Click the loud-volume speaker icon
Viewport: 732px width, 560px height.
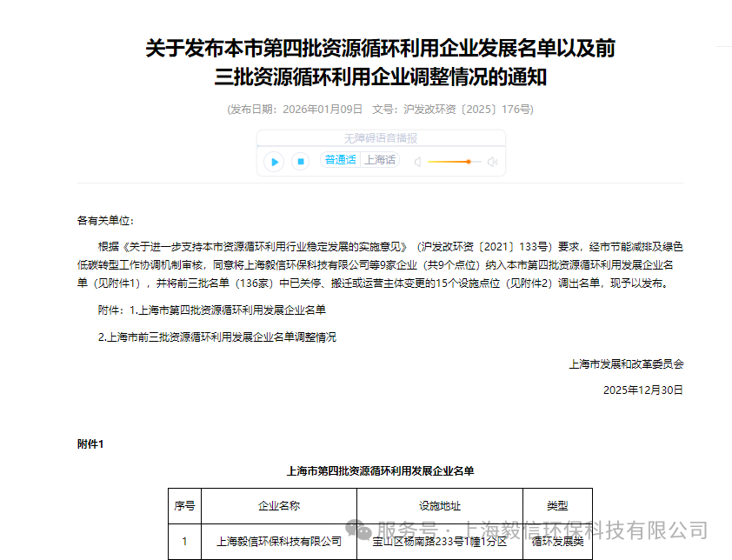(x=492, y=162)
